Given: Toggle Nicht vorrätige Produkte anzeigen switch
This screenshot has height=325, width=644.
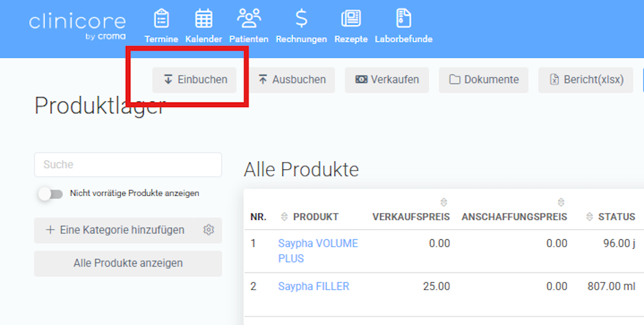Looking at the screenshot, I should (51, 194).
